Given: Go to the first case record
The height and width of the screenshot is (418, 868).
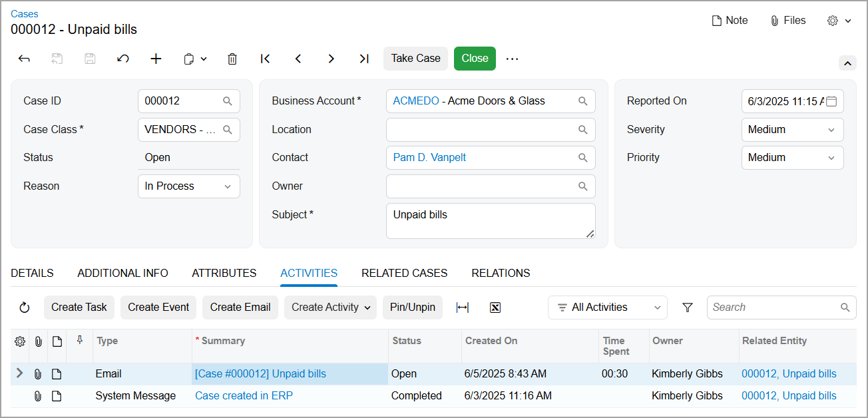Looking at the screenshot, I should point(265,59).
